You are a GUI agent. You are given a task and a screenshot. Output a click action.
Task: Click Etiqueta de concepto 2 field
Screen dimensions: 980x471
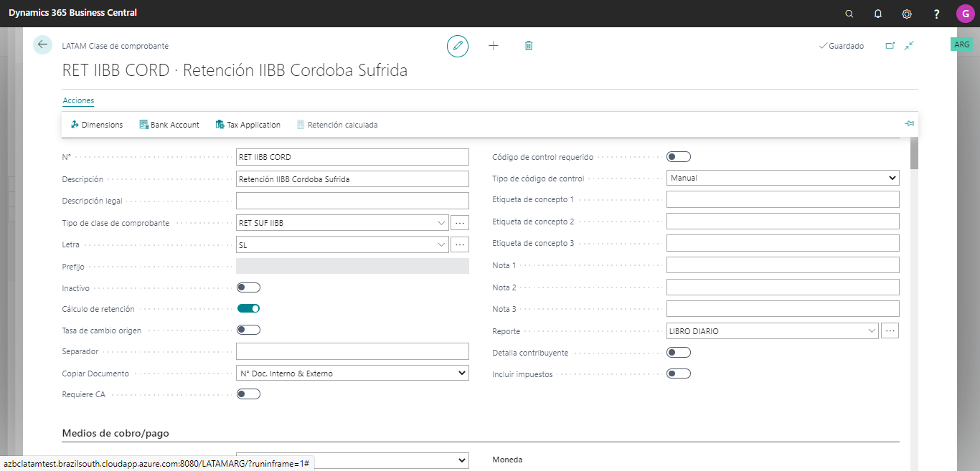point(783,221)
